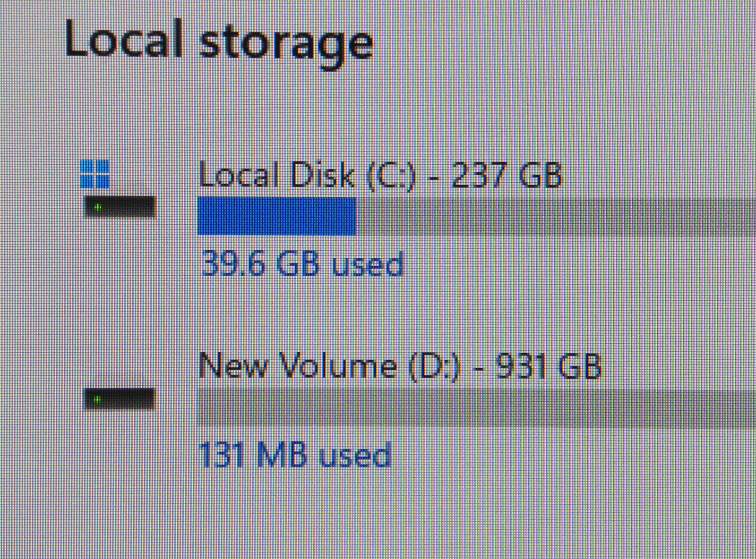Click the New Volume (D:) drive icon

(x=120, y=399)
